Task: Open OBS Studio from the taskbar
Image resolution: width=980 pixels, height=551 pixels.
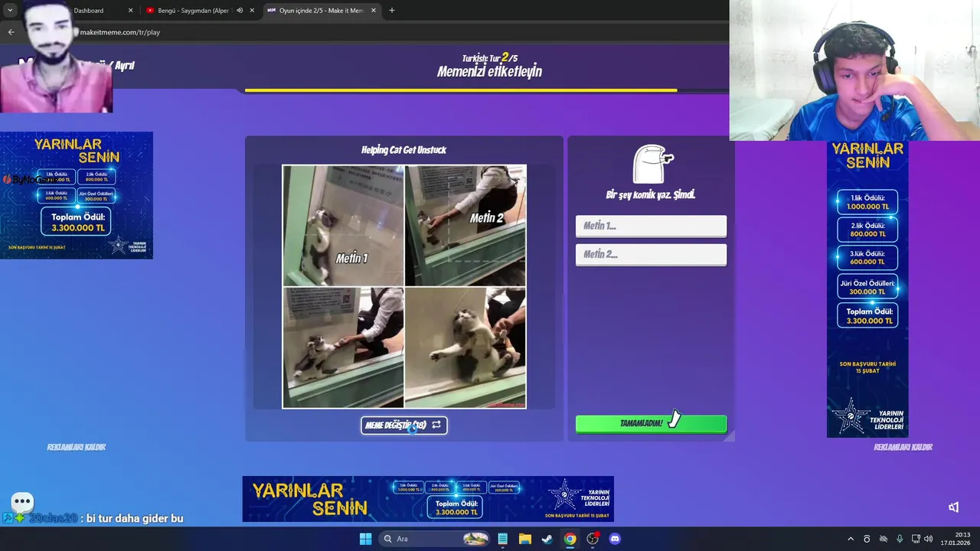Action: tap(592, 539)
